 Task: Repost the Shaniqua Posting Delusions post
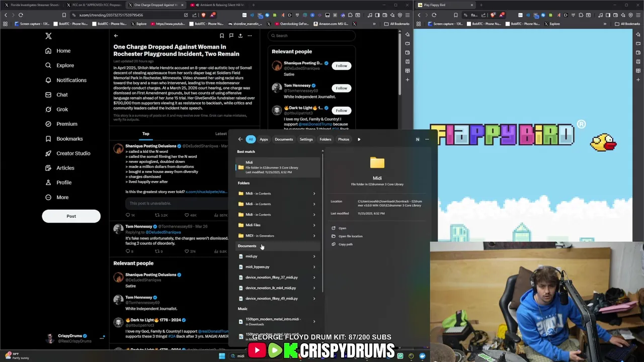(x=161, y=215)
